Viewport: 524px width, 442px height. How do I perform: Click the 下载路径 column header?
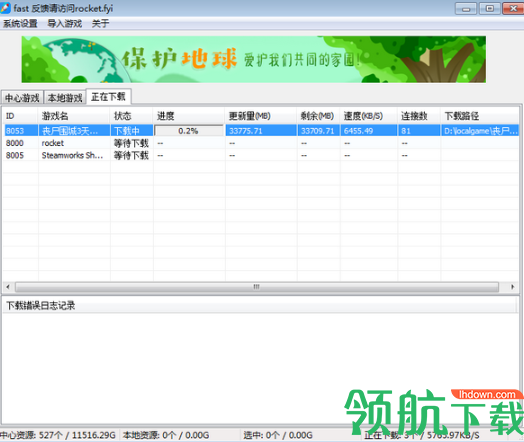click(480, 116)
